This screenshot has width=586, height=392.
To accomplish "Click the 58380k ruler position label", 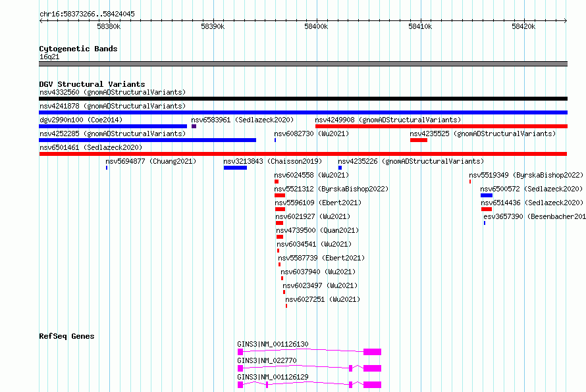I will point(109,27).
